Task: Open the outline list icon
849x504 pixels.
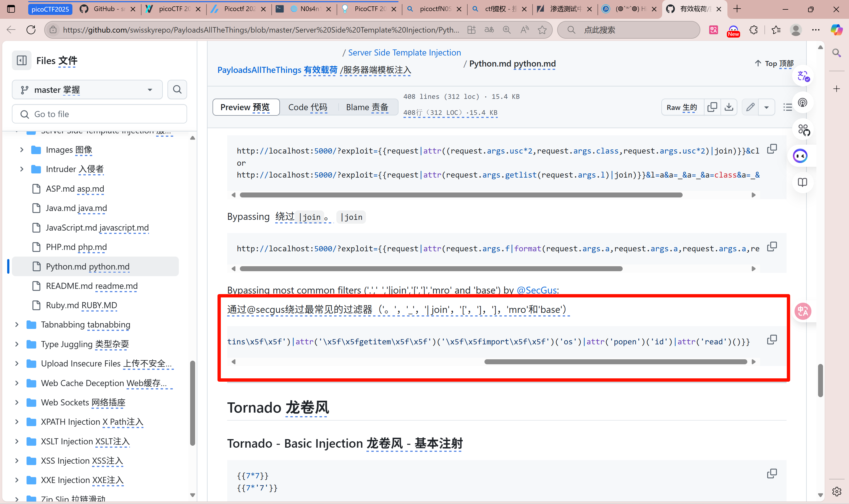Action: (x=787, y=107)
